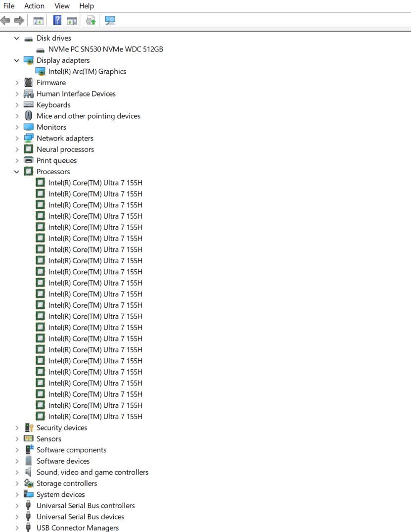Expand the Neural processors node
The image size is (411, 532).
pyautogui.click(x=17, y=149)
